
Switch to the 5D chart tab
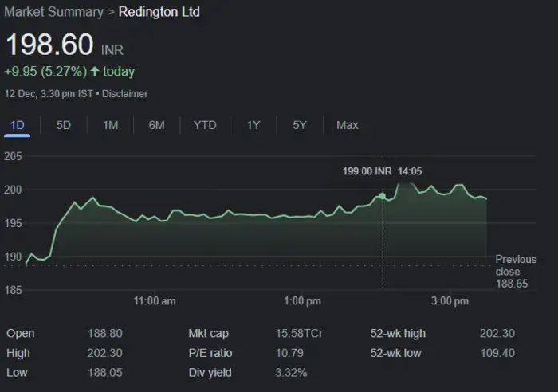(64, 125)
